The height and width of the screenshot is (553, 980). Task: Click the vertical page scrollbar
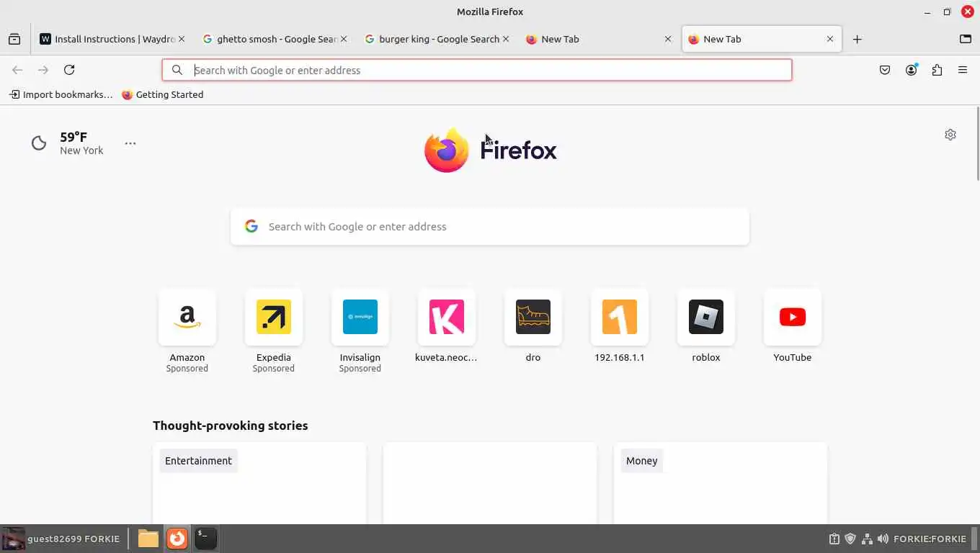pos(977,144)
